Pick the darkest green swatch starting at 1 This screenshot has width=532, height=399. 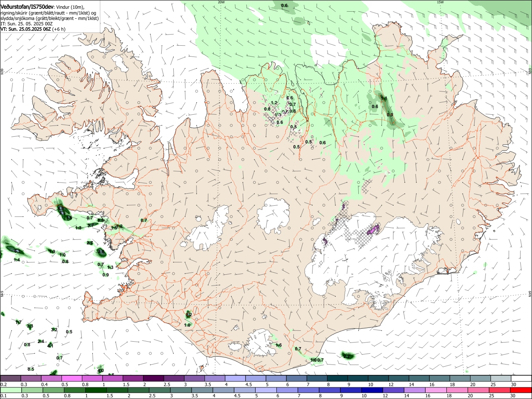[x=96, y=390]
